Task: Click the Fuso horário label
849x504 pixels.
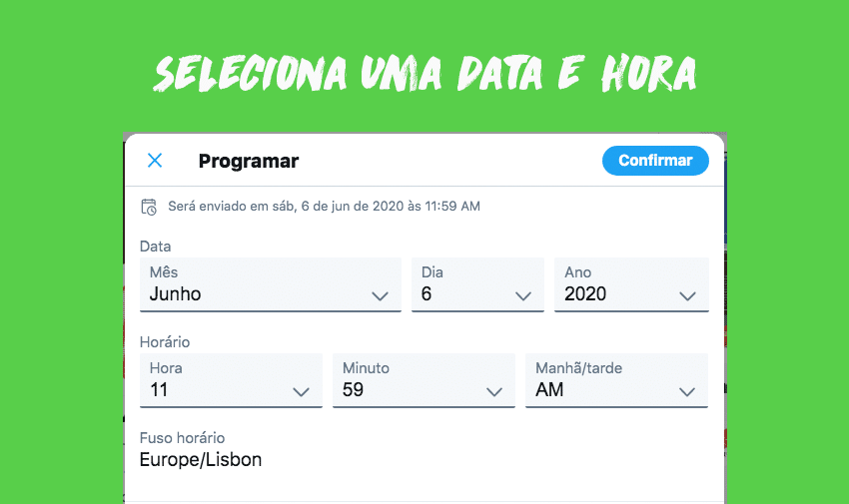Action: pyautogui.click(x=182, y=438)
